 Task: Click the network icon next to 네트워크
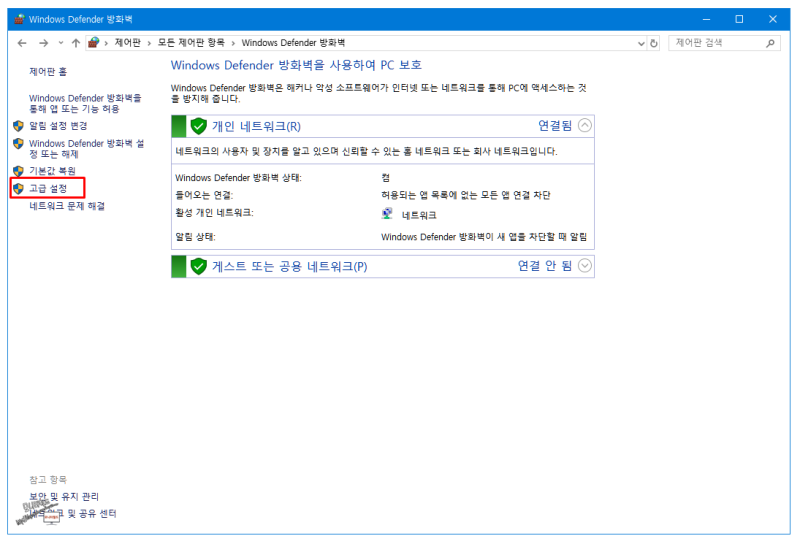click(387, 214)
